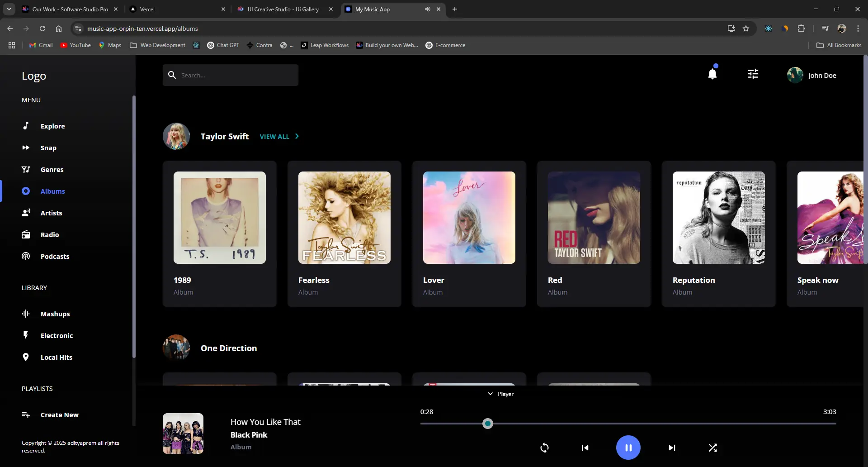Switch to the Vercel browser tab
The width and height of the screenshot is (868, 467).
pos(178,9)
